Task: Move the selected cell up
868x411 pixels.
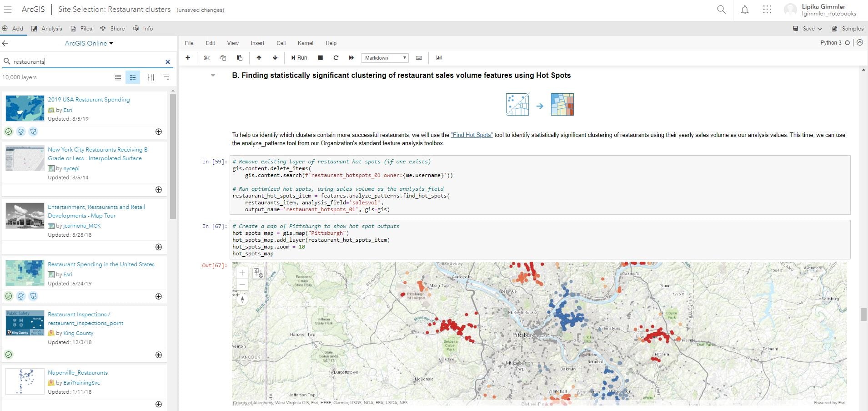Action: point(259,58)
